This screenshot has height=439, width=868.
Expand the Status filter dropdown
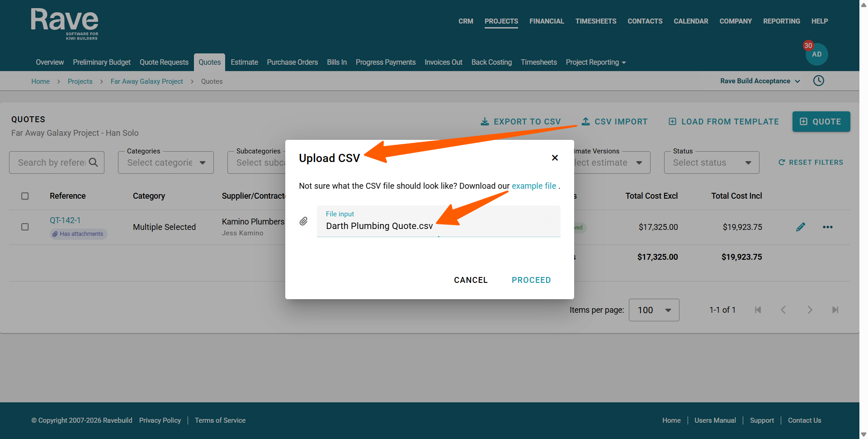click(x=712, y=162)
